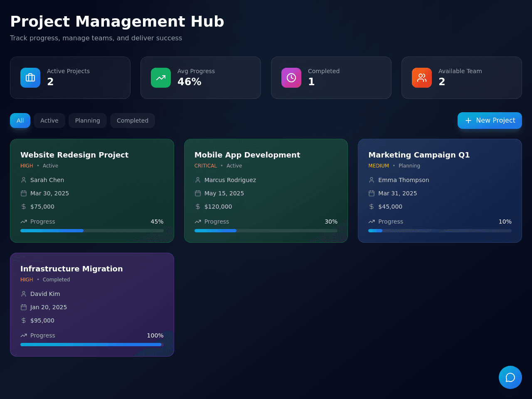Click the Active Projects stat card
Screen dimensions: 532x399
[x=70, y=78]
